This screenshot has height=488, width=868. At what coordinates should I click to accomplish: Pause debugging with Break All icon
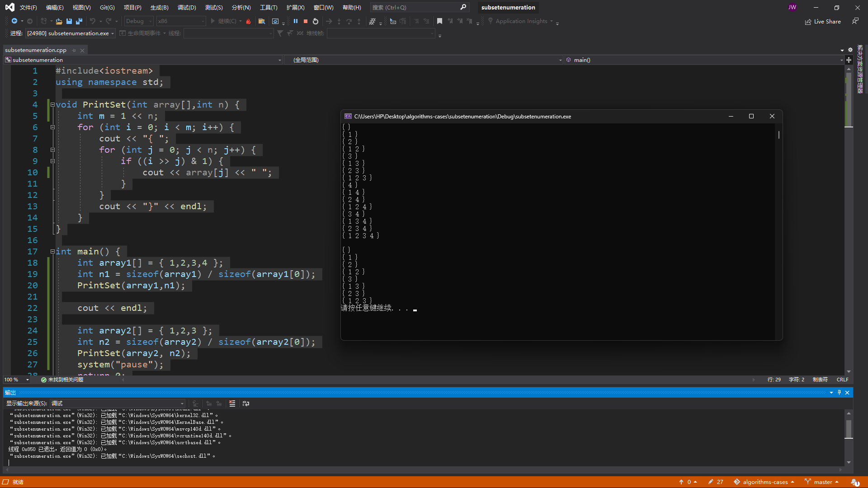point(296,21)
